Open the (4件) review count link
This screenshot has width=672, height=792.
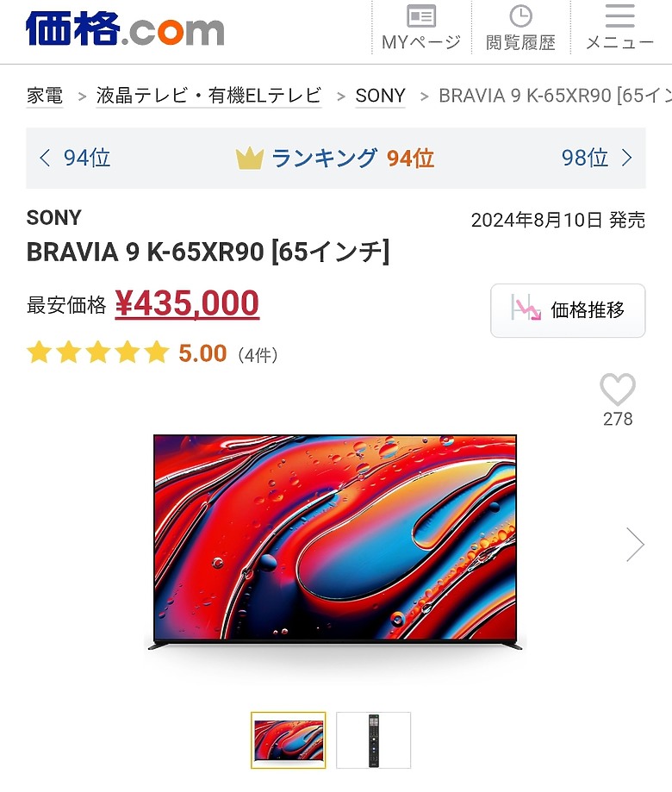click(258, 354)
